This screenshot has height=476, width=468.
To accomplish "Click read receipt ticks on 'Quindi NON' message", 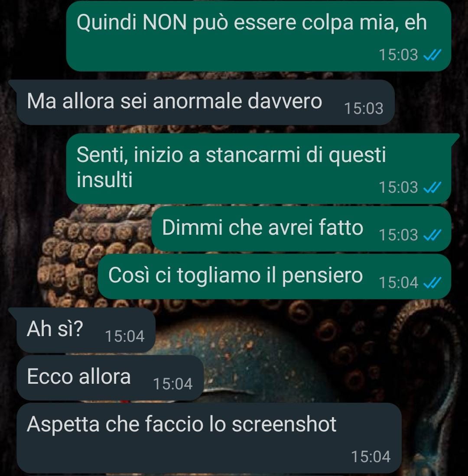I will pos(432,55).
